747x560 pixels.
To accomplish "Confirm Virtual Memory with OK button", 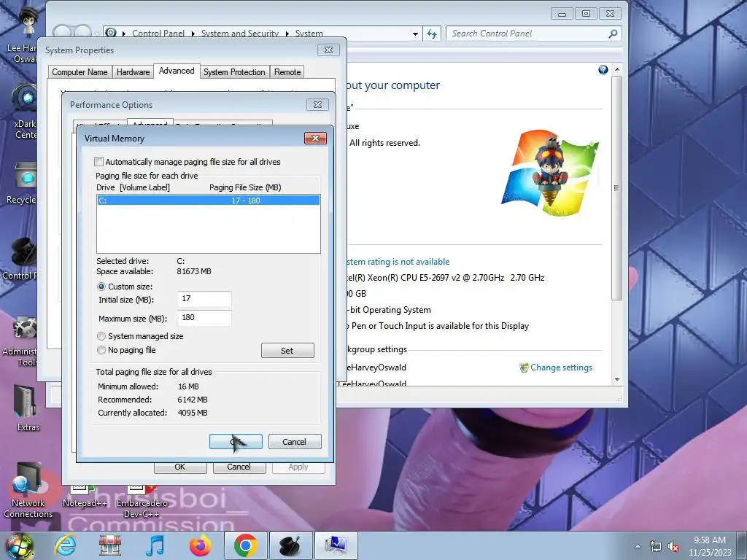I will 236,441.
